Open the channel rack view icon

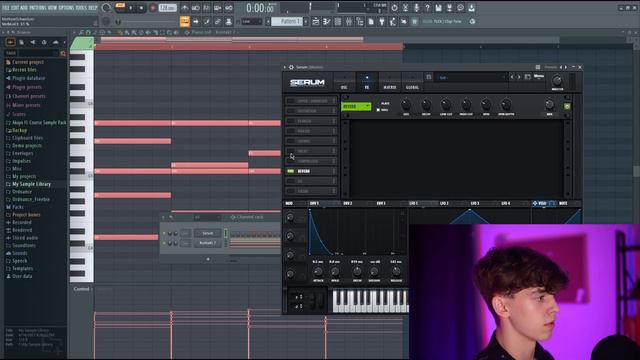[x=338, y=21]
